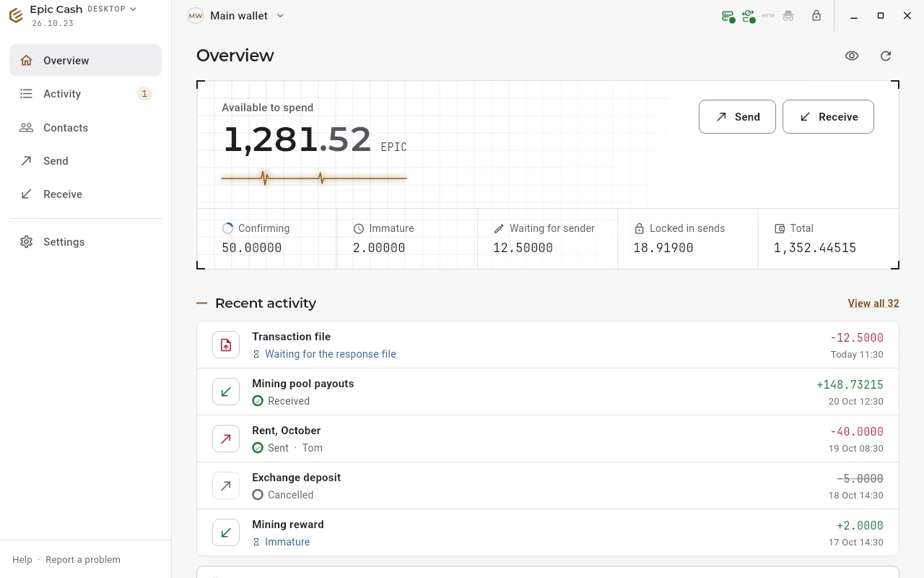
Task: Click the 1,281.52 EPIC available balance
Action: pyautogui.click(x=315, y=140)
